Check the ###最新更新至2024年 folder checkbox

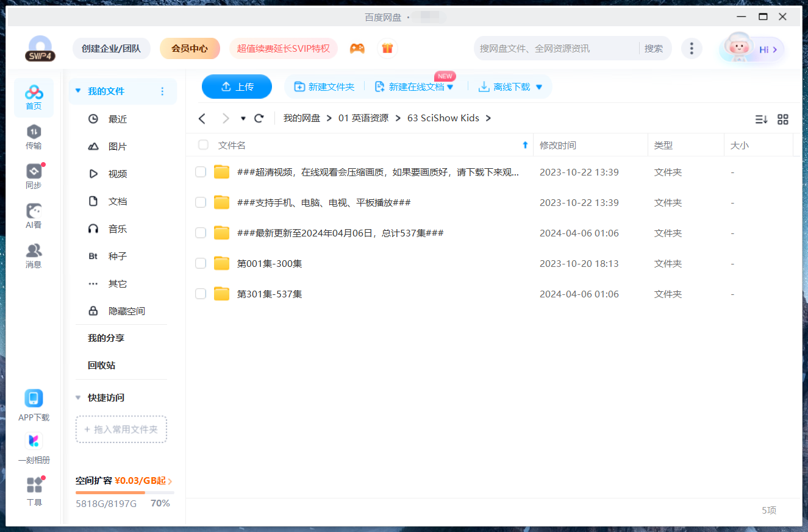[x=201, y=233]
